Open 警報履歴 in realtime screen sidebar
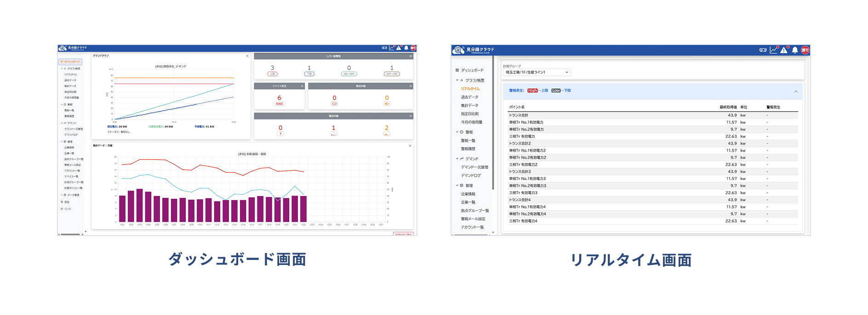Screen dimensions: 868x315 tap(468, 149)
